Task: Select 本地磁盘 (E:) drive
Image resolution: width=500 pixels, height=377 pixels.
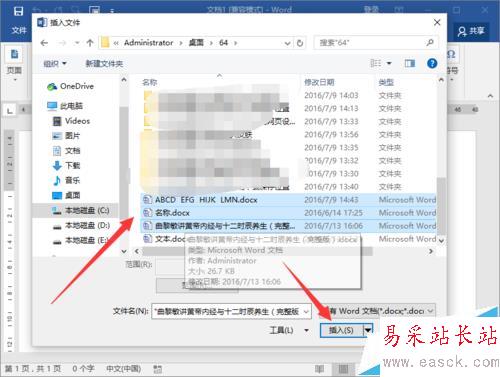Action: (x=81, y=240)
